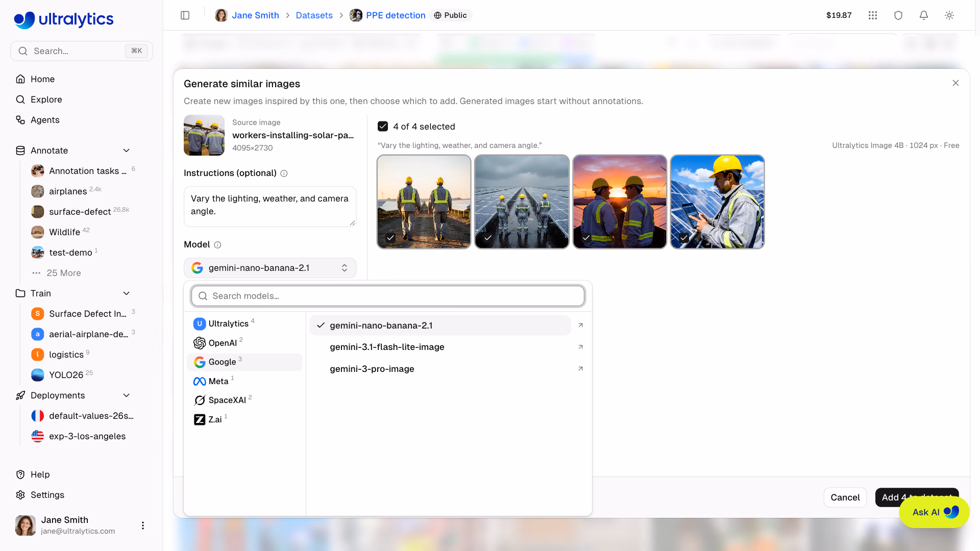Viewport: 980px width, 551px height.
Task: Select Ultralytics provider in model list
Action: pyautogui.click(x=244, y=324)
